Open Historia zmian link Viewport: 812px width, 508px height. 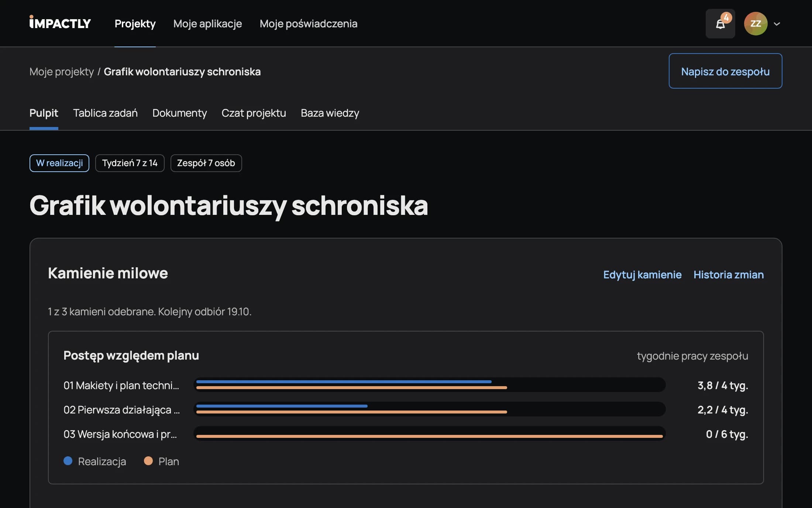pos(729,275)
